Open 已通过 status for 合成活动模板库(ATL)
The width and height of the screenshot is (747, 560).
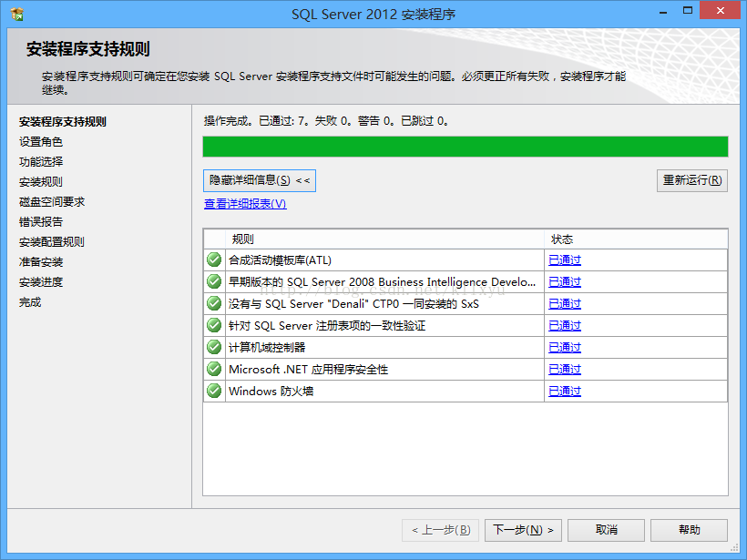pyautogui.click(x=565, y=260)
